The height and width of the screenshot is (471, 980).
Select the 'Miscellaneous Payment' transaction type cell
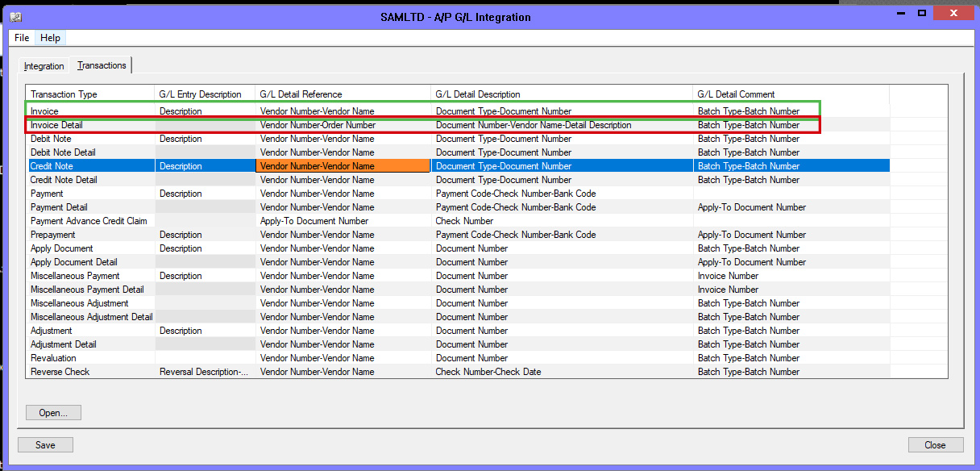point(90,276)
